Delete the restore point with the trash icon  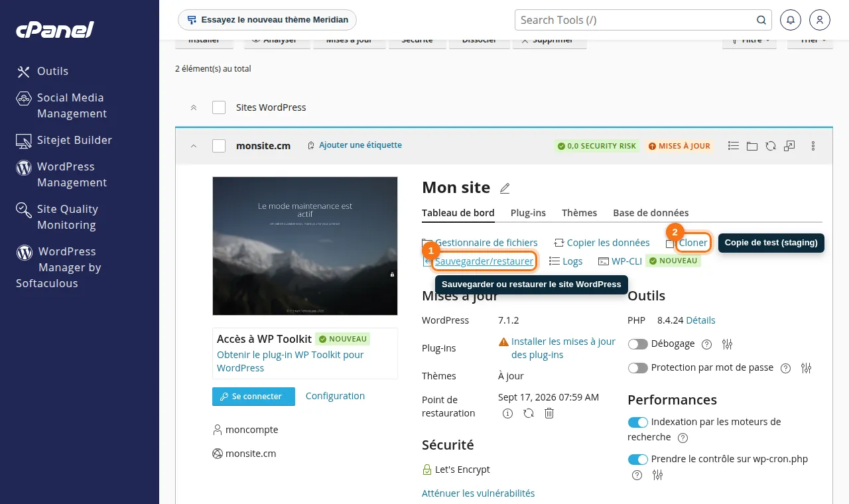tap(549, 413)
